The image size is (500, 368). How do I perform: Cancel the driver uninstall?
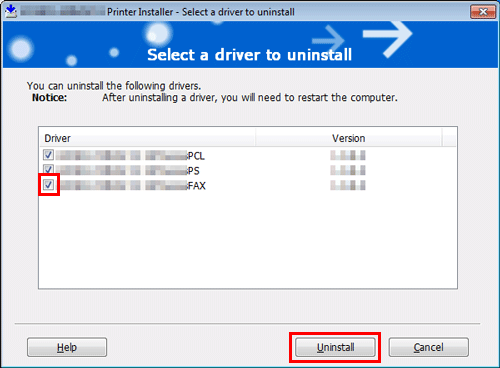(429, 347)
